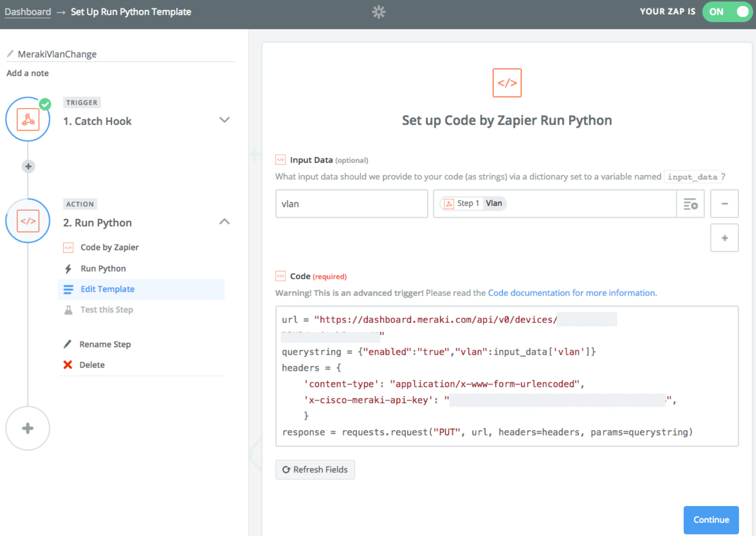This screenshot has height=536, width=756.
Task: Click the pencil icon next to MerakiVlanChange
Action: tap(10, 54)
